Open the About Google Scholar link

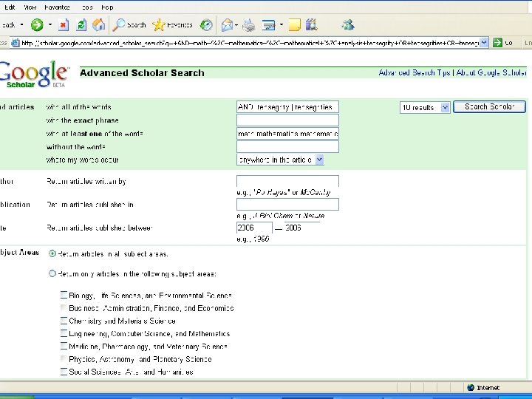pyautogui.click(x=491, y=72)
